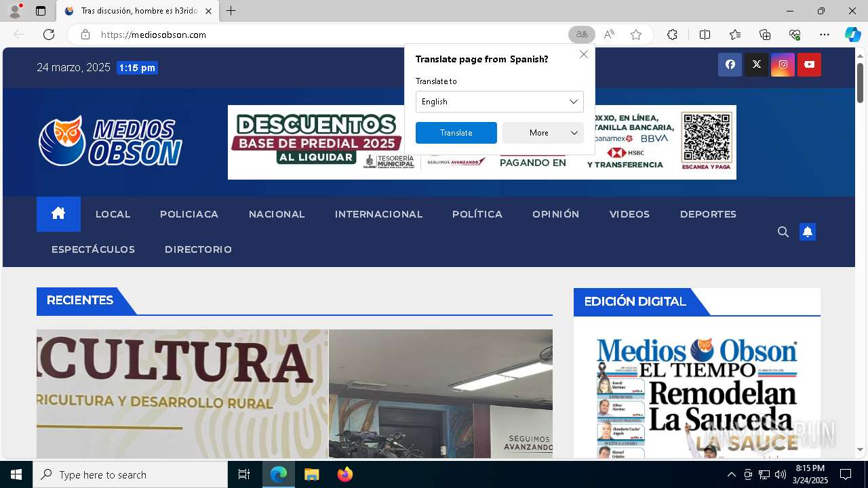868x488 pixels.
Task: Open the INTERNACIONAL section
Action: (378, 214)
